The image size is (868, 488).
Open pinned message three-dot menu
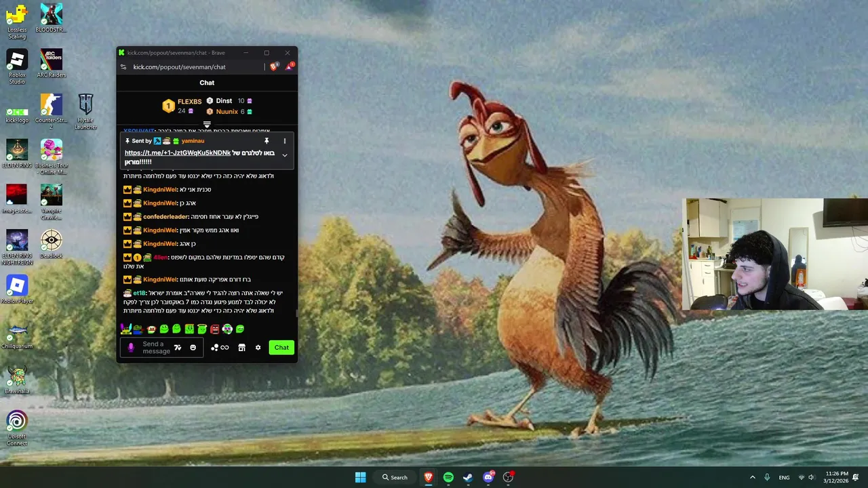pos(285,141)
